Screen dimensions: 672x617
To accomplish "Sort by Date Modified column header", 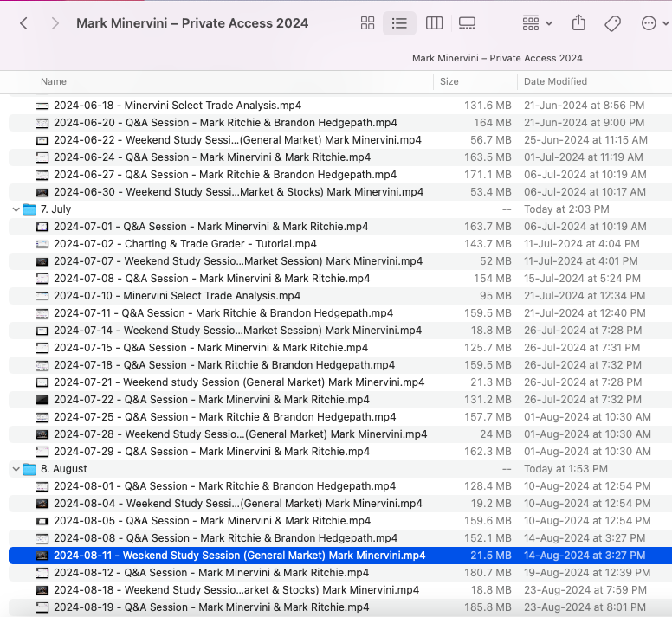I will point(555,81).
